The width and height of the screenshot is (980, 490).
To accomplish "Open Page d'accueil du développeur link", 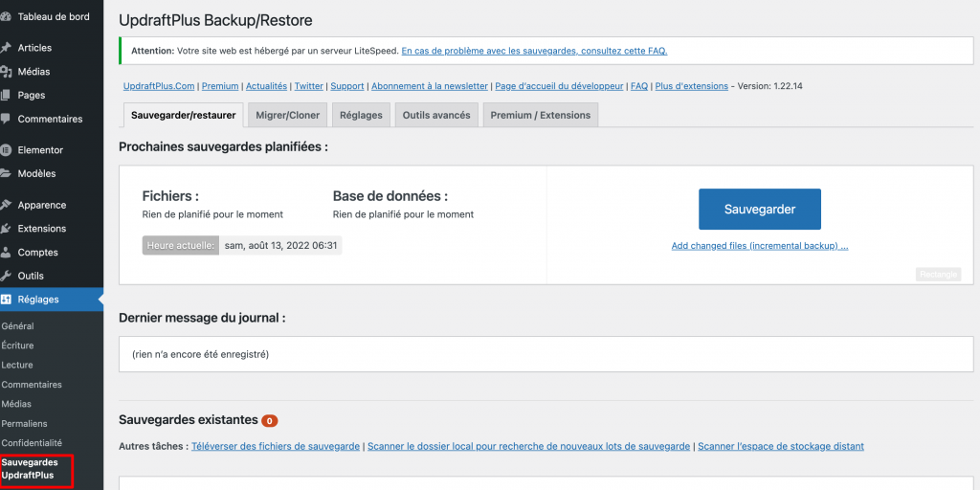I will click(559, 86).
